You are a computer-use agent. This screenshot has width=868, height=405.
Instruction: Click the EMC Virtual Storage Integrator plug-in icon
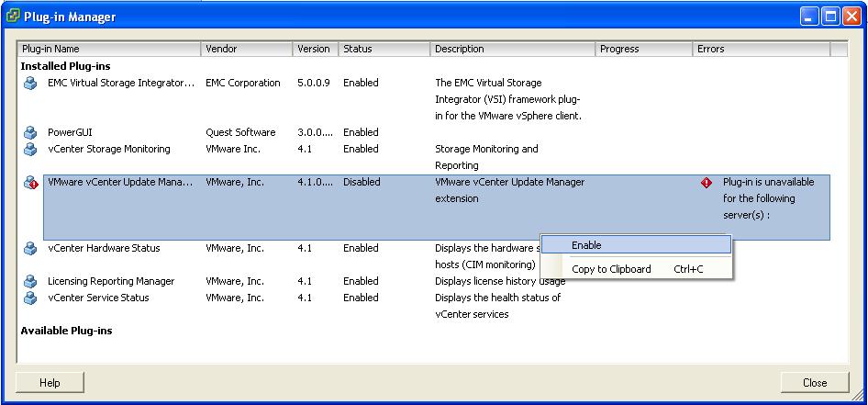[x=30, y=83]
